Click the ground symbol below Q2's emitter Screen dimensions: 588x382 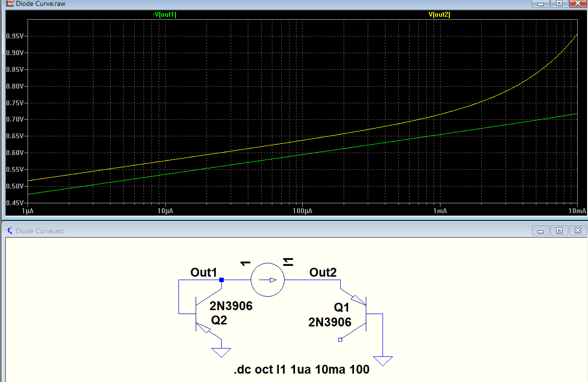(221, 352)
